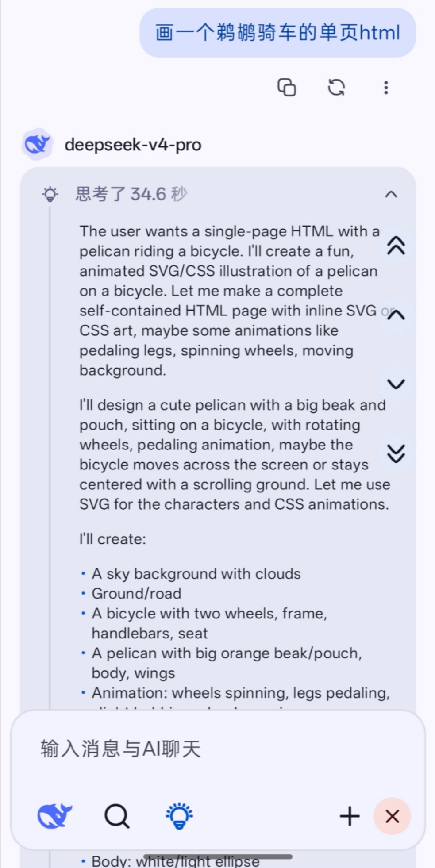Open the three-dot more options menu
This screenshot has height=868, width=435.
tap(386, 88)
